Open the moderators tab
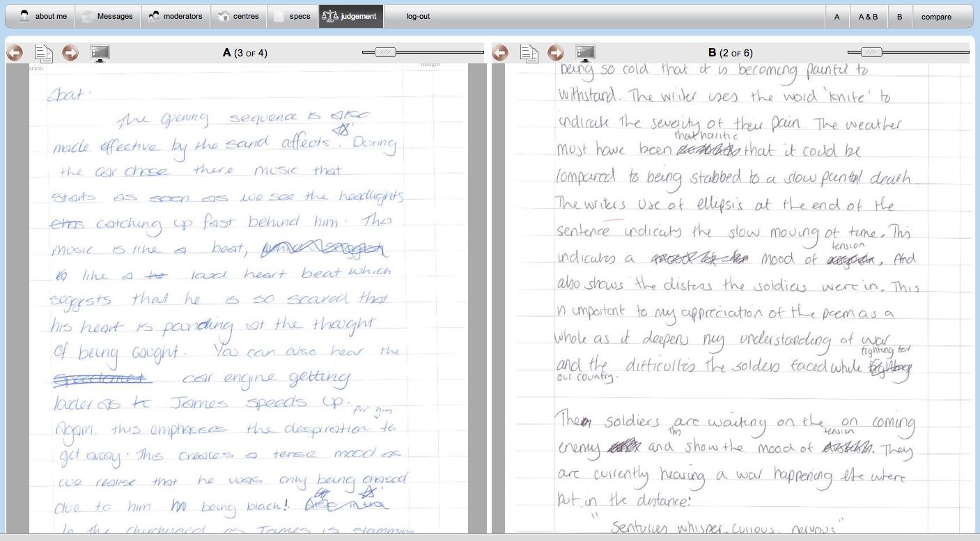The height and width of the screenshot is (541, 980). (175, 16)
